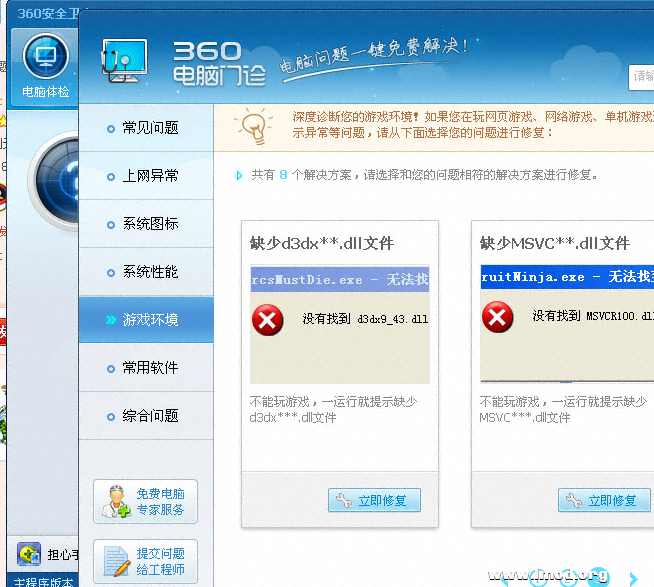
Task: Click the wrench icon on the MSVC 立即修复 button
Action: pyautogui.click(x=574, y=500)
